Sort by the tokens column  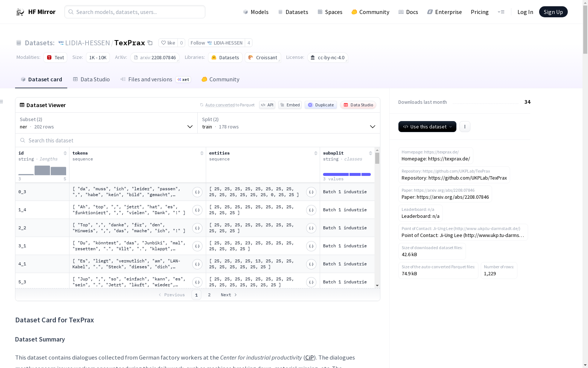point(202,153)
